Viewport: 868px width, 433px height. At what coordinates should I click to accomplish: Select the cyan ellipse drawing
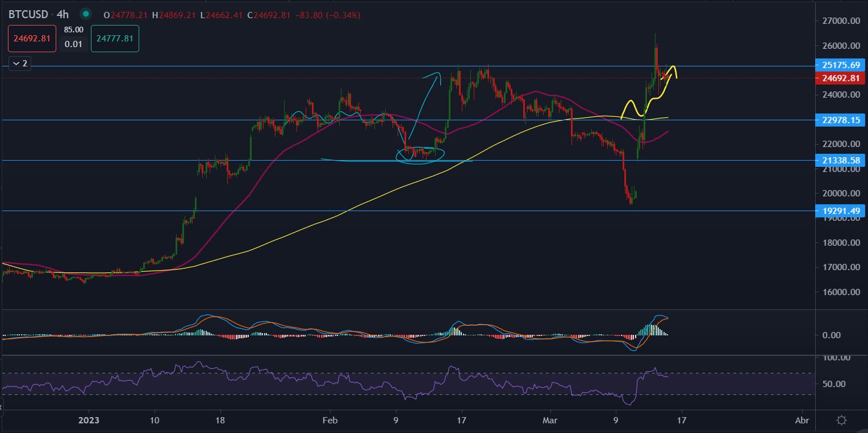(419, 154)
